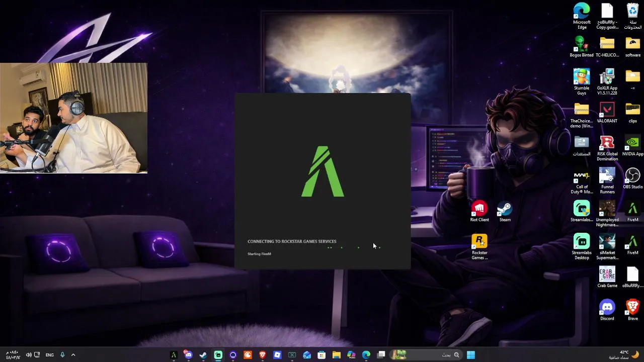Open the المستندات documents folder

[582, 146]
